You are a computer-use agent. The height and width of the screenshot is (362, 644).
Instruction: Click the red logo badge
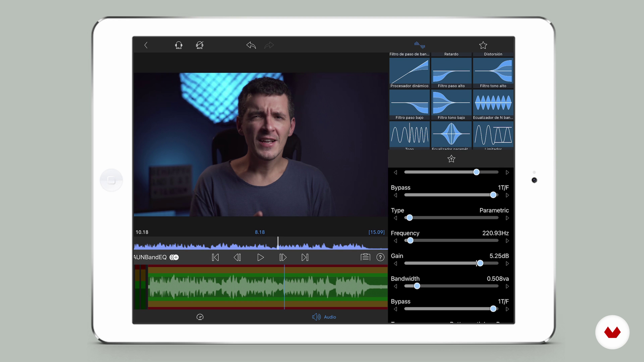tap(612, 332)
